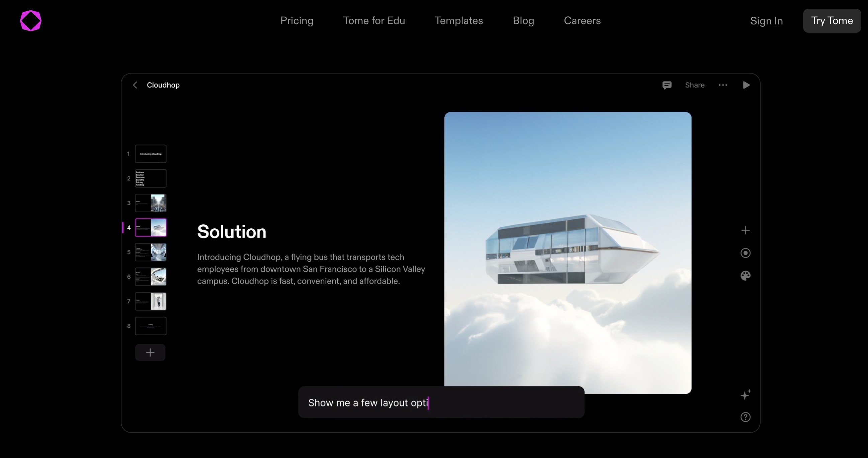Click Try Tome signup button
The width and height of the screenshot is (868, 458).
tap(832, 21)
